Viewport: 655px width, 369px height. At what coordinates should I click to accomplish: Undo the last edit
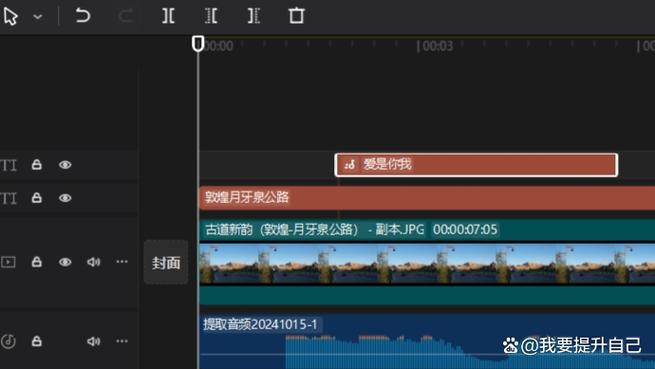(x=83, y=16)
